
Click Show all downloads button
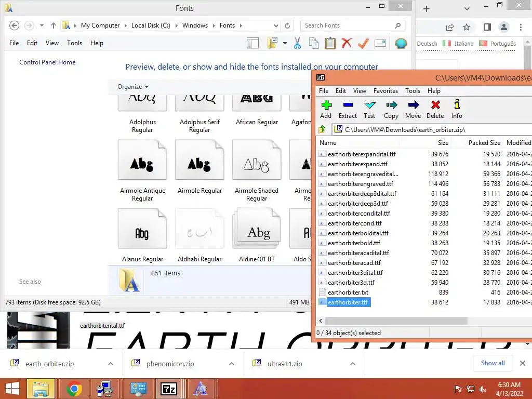[x=493, y=363]
